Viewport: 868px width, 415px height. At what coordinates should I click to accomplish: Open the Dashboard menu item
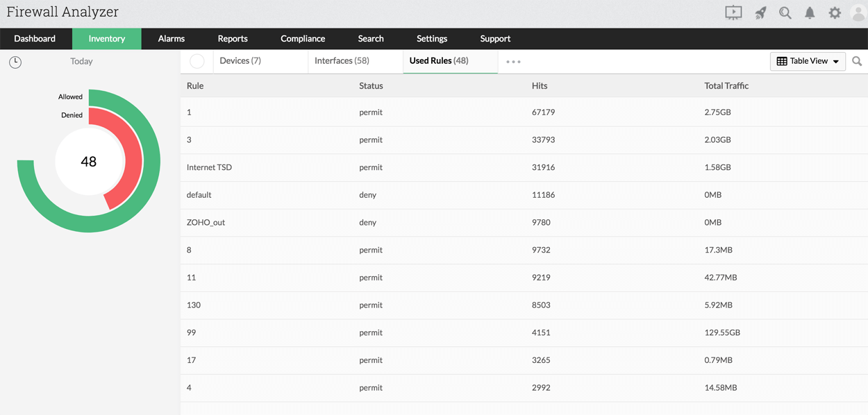click(36, 38)
